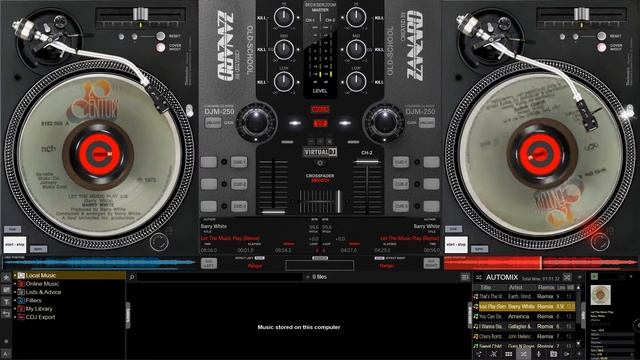Screen dimensions: 640x360
Task: Click the album cover thumbnail in info panel
Action: (x=601, y=295)
